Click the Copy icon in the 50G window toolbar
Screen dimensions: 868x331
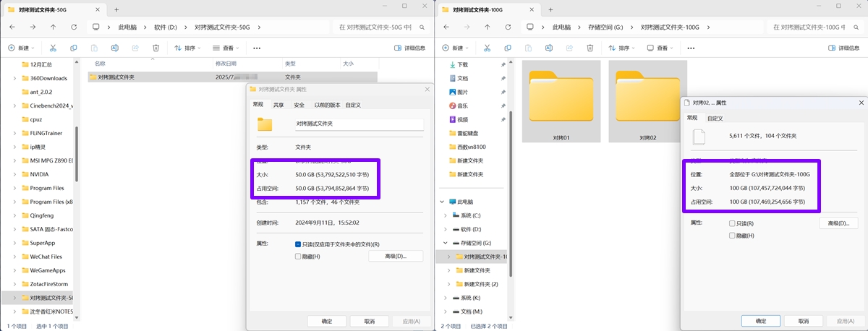(x=74, y=48)
